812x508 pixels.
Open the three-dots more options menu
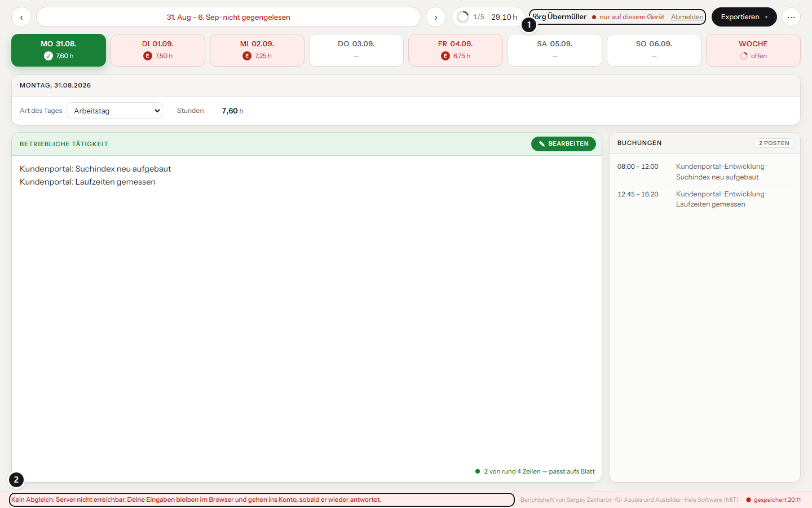[x=791, y=17]
